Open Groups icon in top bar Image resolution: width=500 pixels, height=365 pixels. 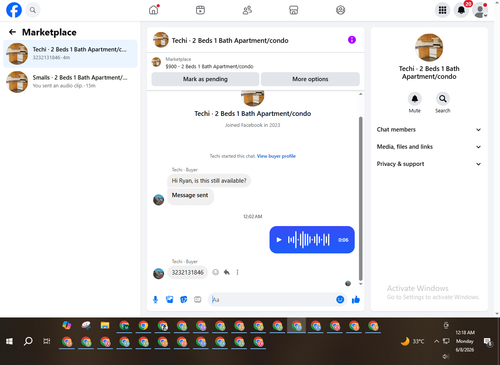coord(340,10)
